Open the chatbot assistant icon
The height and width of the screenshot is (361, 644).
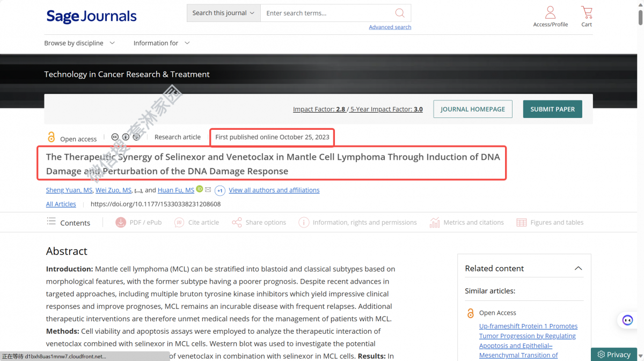click(627, 320)
